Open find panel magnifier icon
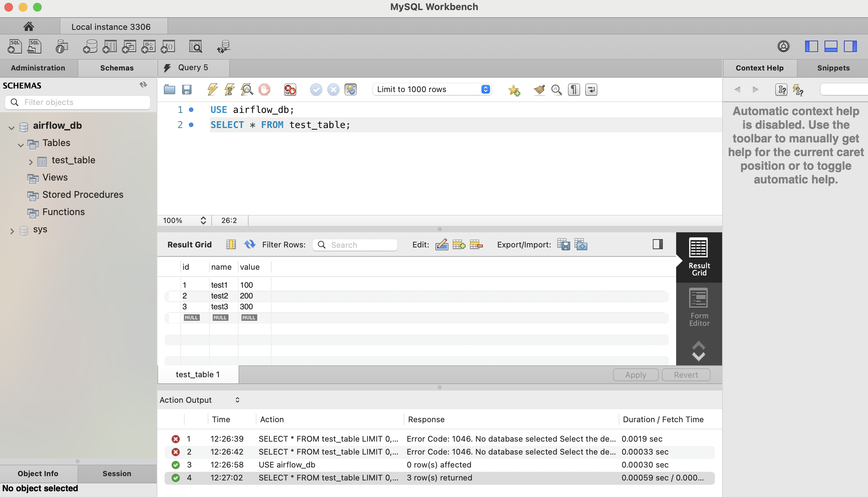This screenshot has height=497, width=868. click(x=557, y=90)
